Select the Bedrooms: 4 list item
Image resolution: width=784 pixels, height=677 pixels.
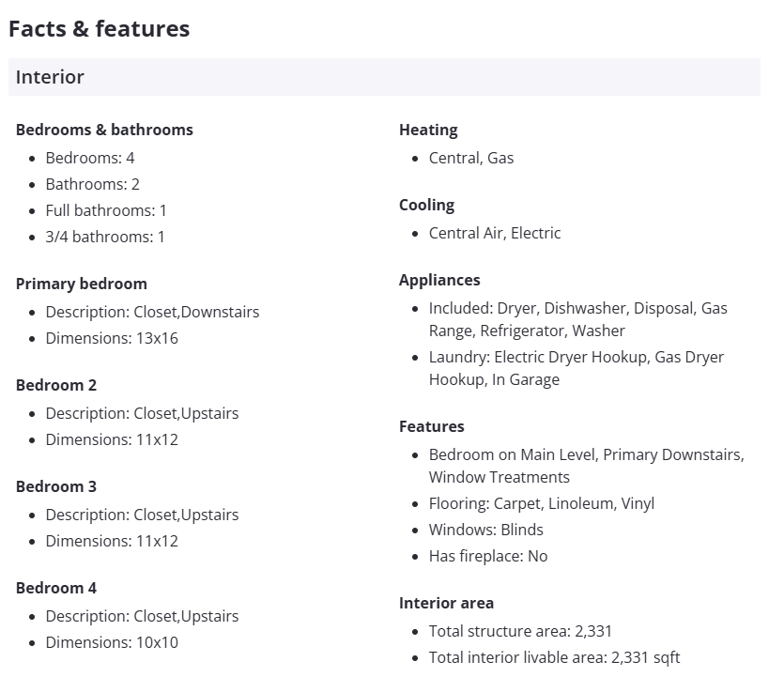(x=90, y=158)
